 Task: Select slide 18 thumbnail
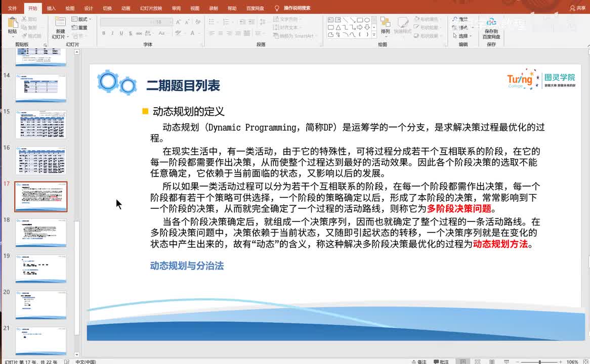tap(41, 233)
